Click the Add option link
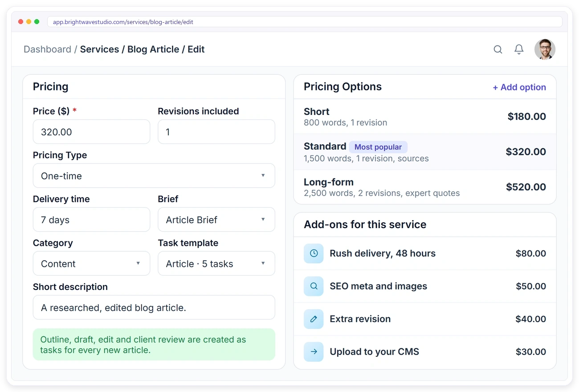The width and height of the screenshot is (579, 392). (x=519, y=87)
